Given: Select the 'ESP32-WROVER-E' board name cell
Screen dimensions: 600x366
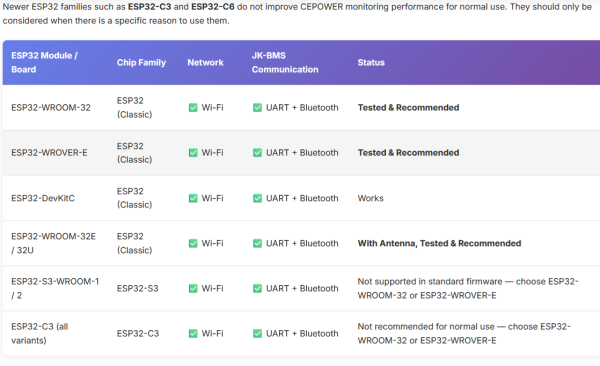Looking at the screenshot, I should tap(49, 153).
